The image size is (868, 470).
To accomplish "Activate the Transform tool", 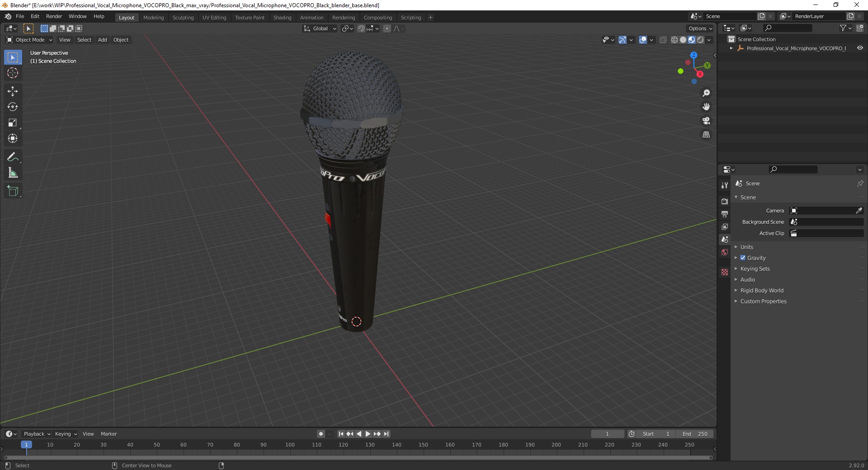I will click(13, 139).
